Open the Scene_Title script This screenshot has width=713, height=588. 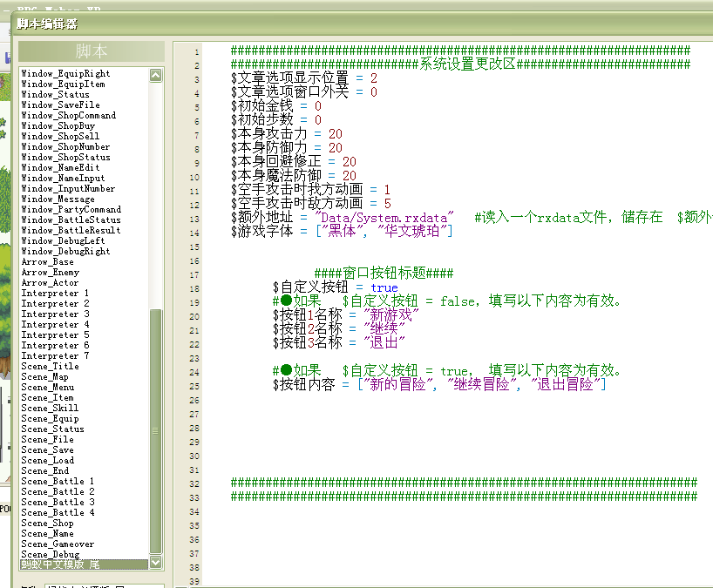tap(50, 366)
